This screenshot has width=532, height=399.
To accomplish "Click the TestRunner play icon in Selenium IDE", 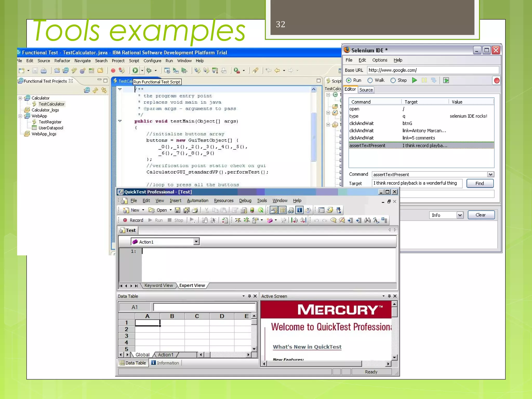I will pos(446,80).
